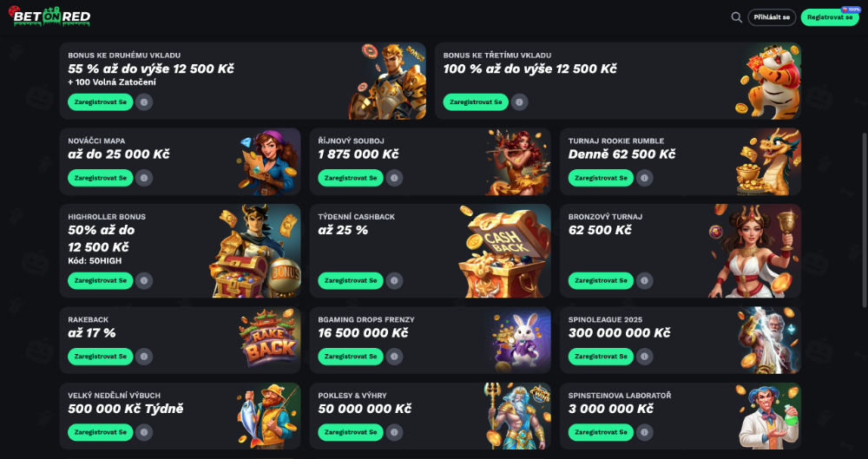Image resolution: width=868 pixels, height=459 pixels.
Task: Click the page vertical scrollbar
Action: 865,220
